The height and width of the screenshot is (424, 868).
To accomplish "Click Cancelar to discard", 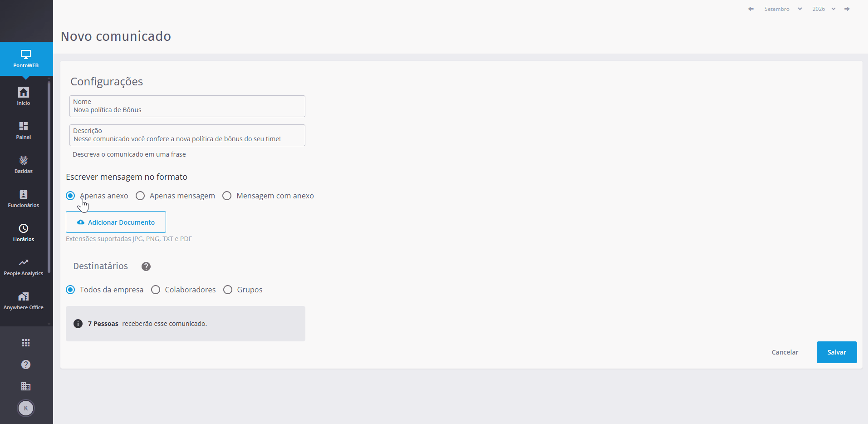I will tap(785, 352).
